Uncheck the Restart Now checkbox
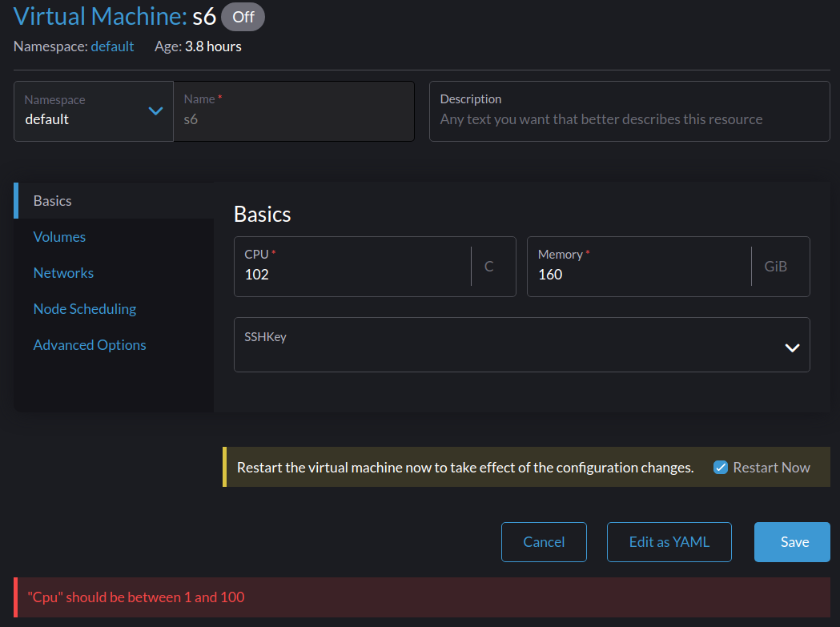This screenshot has width=840, height=627. click(x=721, y=468)
